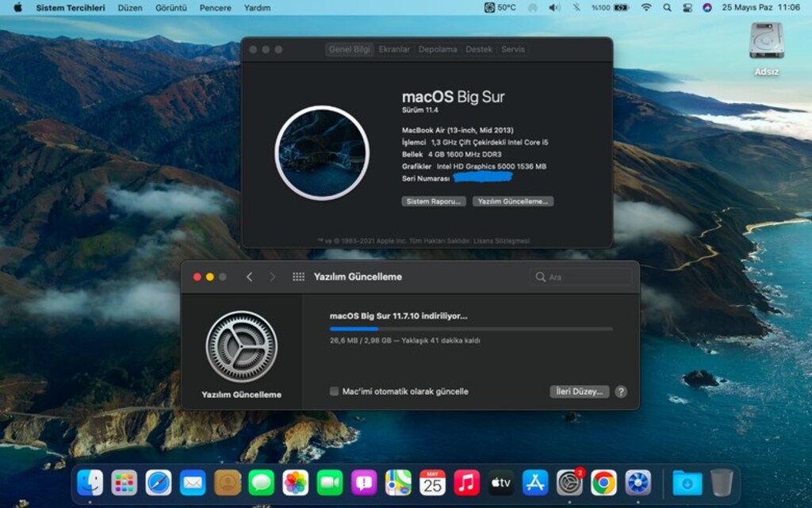Viewport: 812px width, 508px height.
Task: Open the Pencere menu
Action: coord(216,8)
